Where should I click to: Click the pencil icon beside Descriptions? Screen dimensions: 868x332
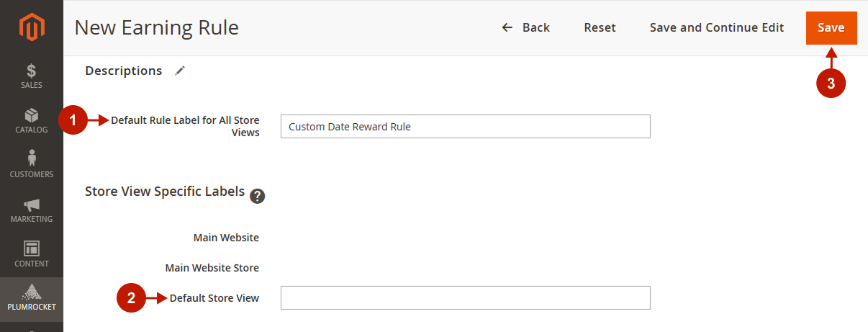(180, 71)
